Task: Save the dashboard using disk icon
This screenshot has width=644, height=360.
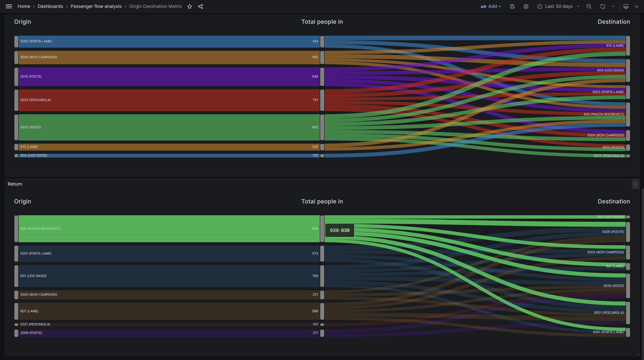Action: (x=512, y=6)
